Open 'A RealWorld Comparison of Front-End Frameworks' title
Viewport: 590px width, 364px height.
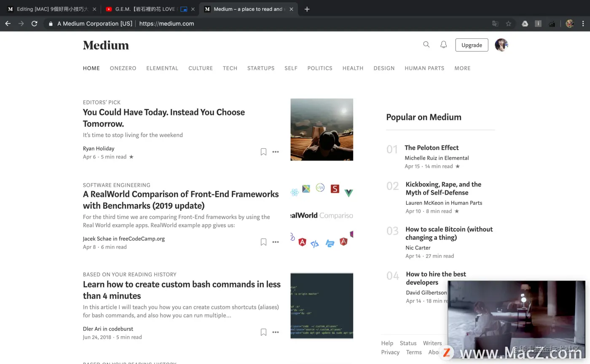tap(181, 200)
